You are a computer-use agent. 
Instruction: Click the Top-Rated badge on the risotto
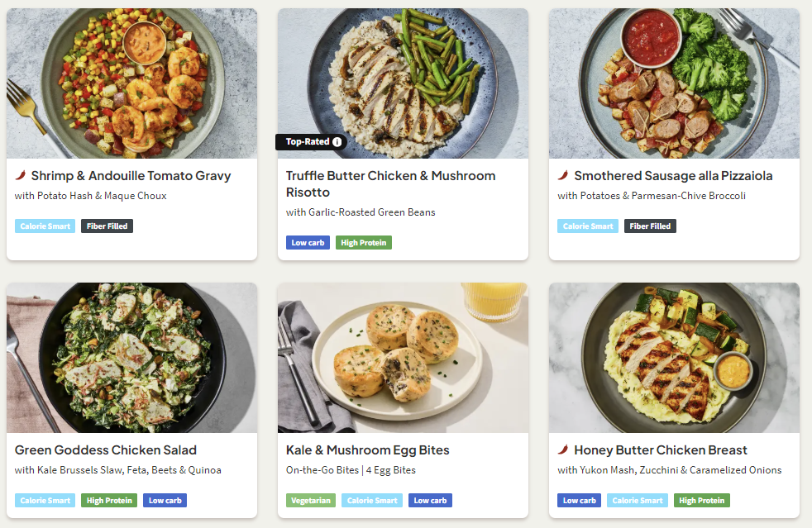click(x=307, y=142)
